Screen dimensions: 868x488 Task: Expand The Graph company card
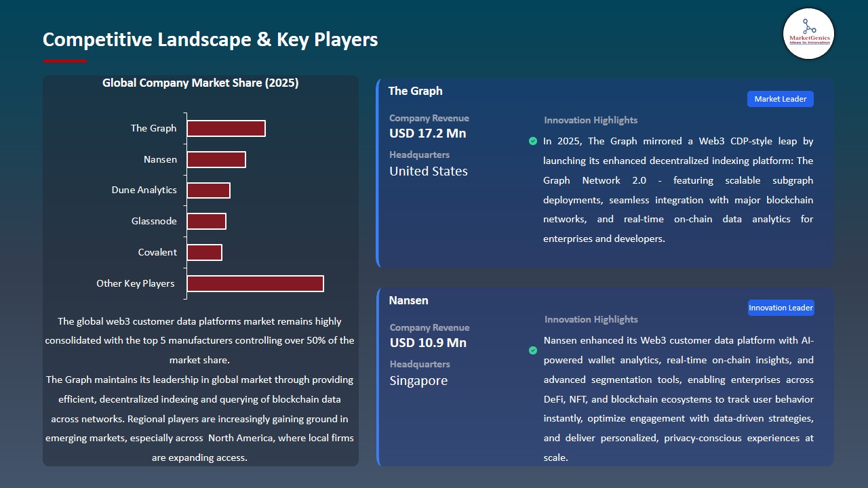pyautogui.click(x=604, y=171)
